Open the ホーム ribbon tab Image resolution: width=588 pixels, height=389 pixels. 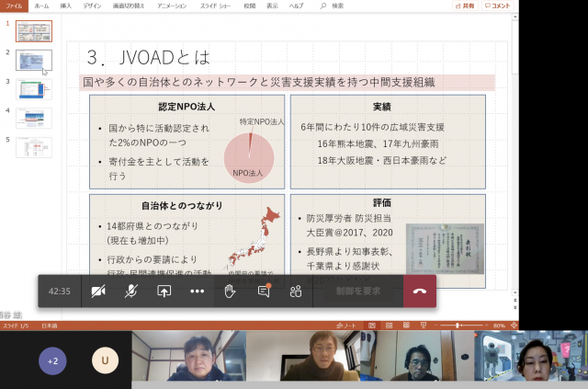[x=41, y=6]
